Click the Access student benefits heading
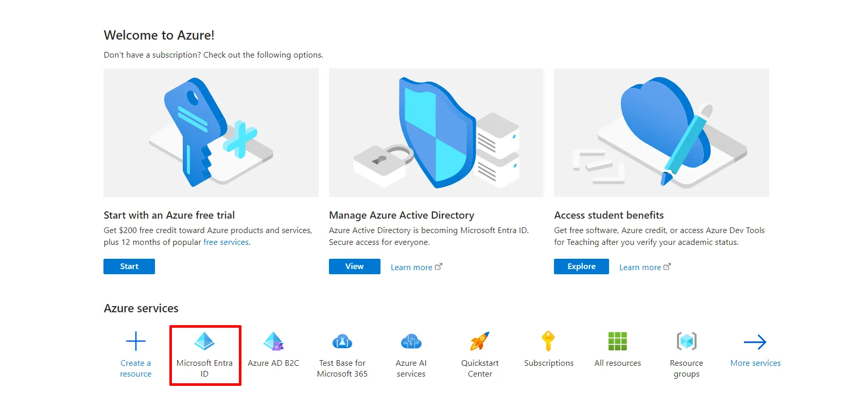The image size is (868, 409). coord(609,215)
